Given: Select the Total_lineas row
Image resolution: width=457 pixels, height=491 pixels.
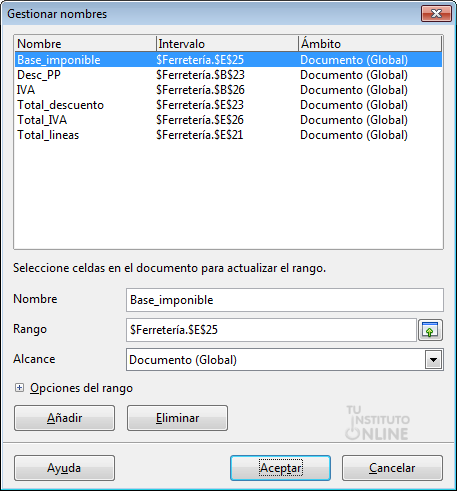Looking at the screenshot, I should pyautogui.click(x=228, y=135).
